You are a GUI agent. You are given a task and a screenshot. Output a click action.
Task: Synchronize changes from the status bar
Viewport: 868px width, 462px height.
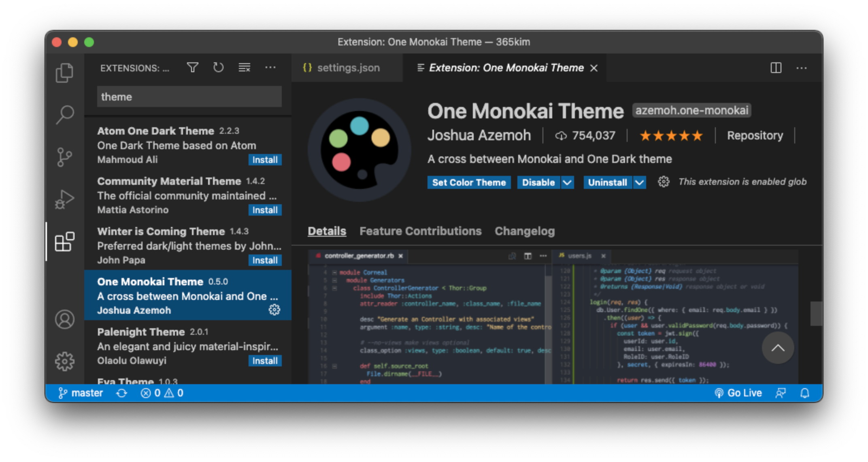tap(121, 393)
